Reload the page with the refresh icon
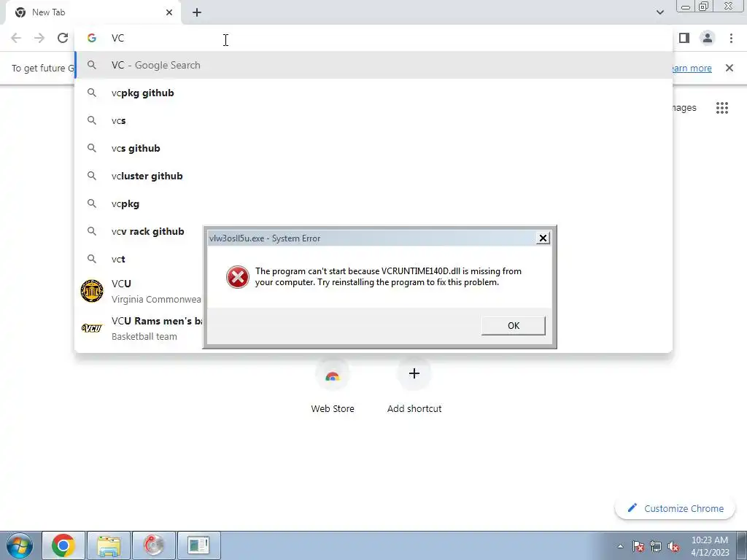The height and width of the screenshot is (560, 747). pyautogui.click(x=63, y=38)
